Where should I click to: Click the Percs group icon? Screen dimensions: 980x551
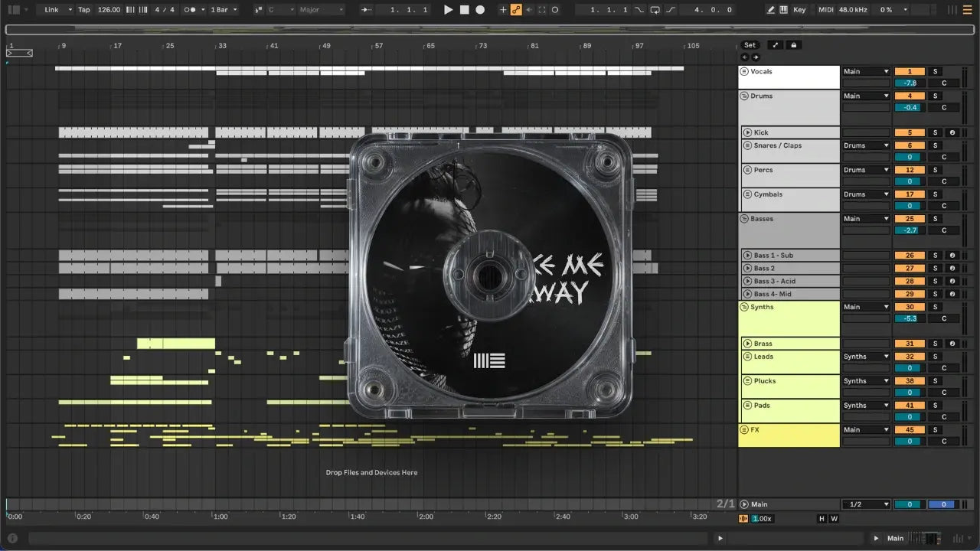coord(747,170)
